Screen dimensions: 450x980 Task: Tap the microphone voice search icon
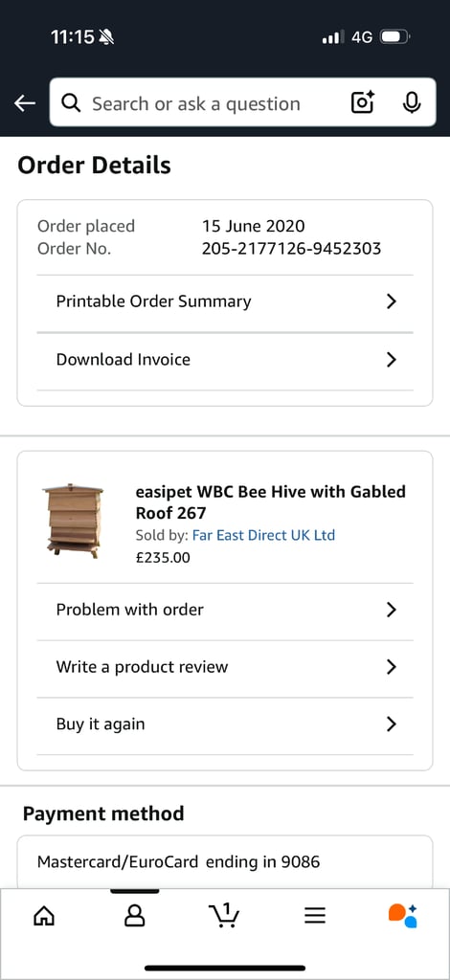pyautogui.click(x=411, y=102)
